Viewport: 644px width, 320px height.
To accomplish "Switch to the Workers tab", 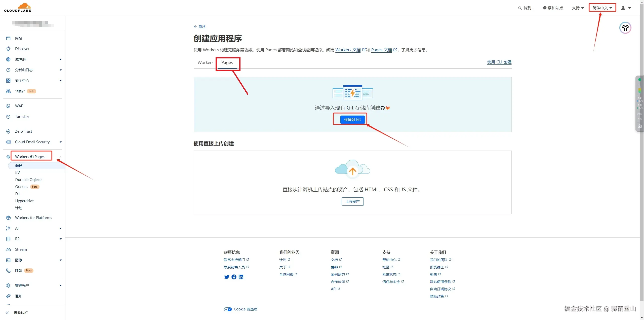I will [x=205, y=62].
